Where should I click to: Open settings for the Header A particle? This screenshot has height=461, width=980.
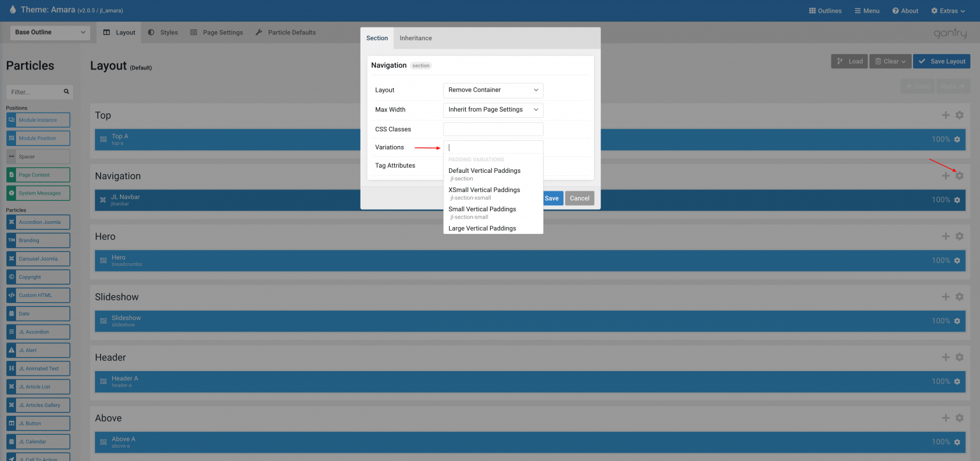coord(957,381)
